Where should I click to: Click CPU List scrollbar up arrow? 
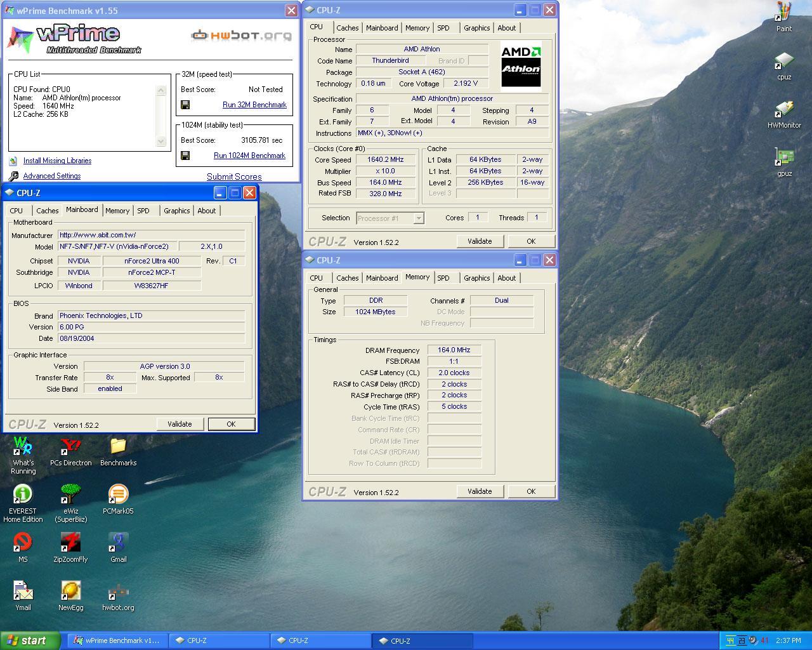click(x=161, y=90)
